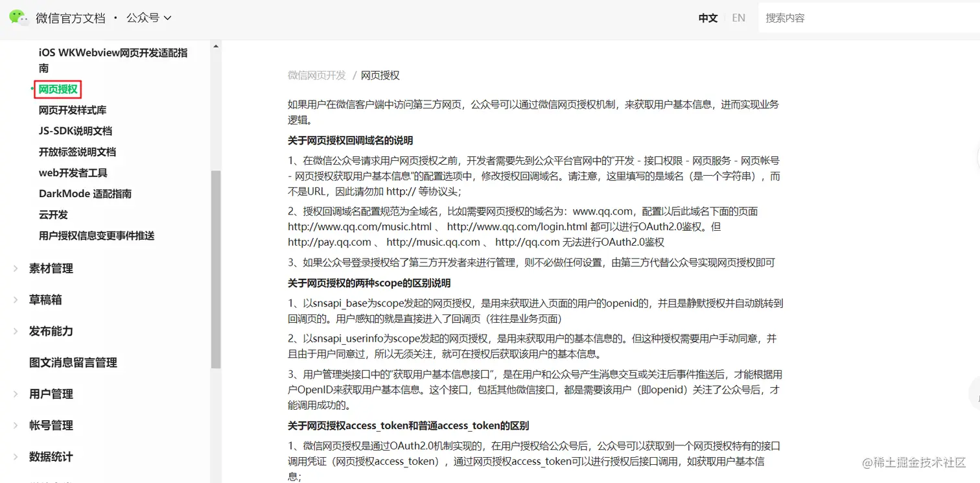Click paragraph beginning 1、以snsapi_base为scope
This screenshot has height=483, width=980.
click(535, 311)
